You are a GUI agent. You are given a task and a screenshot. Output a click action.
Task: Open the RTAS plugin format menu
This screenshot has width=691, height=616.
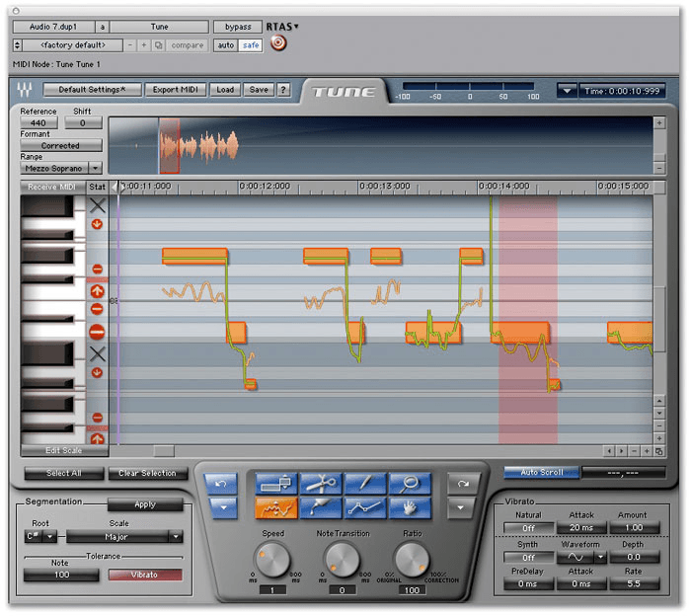[283, 27]
